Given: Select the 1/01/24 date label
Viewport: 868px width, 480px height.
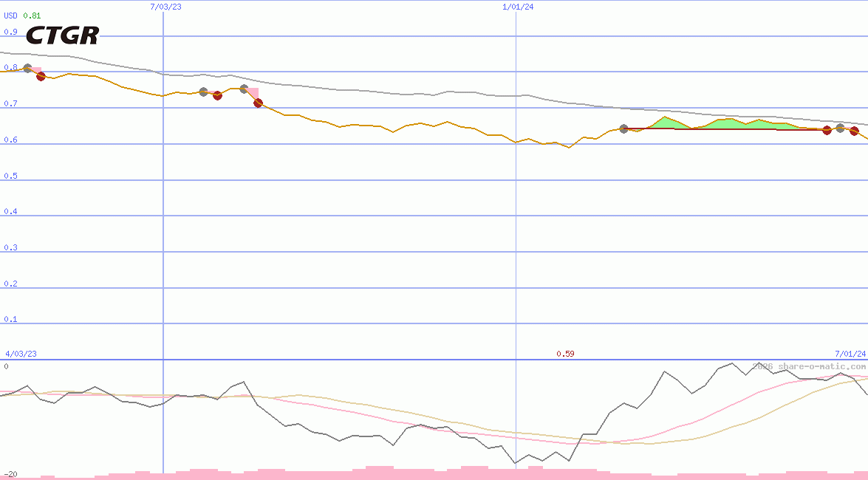Looking at the screenshot, I should tap(517, 7).
